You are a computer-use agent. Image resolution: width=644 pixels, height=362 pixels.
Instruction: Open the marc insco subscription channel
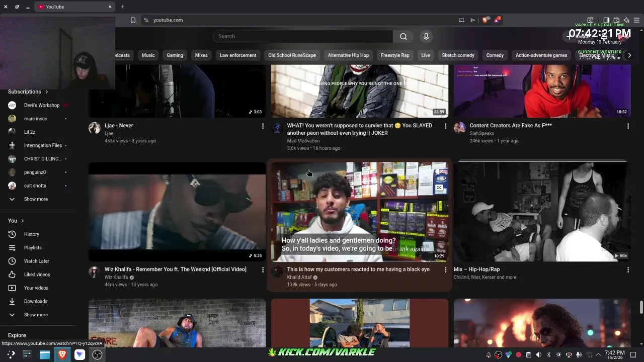[38, 119]
